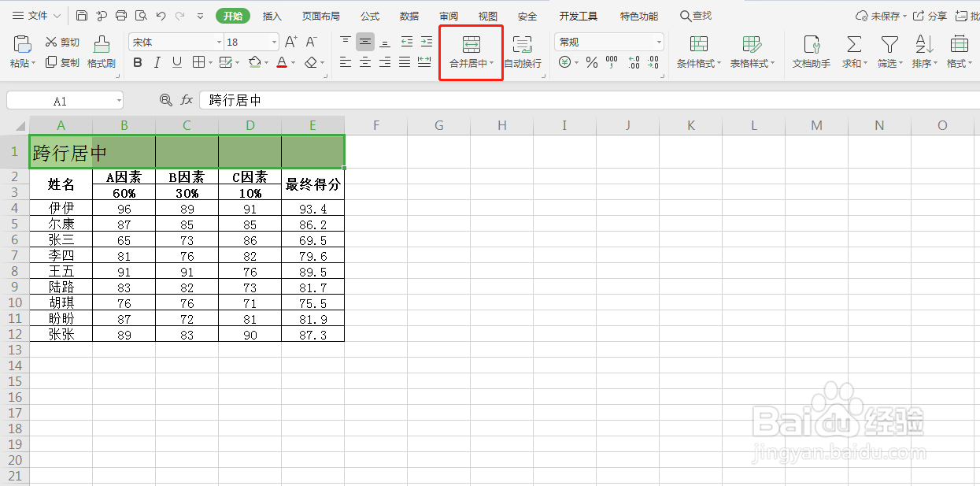Open font name dropdown 宋体
Image resolution: width=980 pixels, height=486 pixels.
click(219, 43)
